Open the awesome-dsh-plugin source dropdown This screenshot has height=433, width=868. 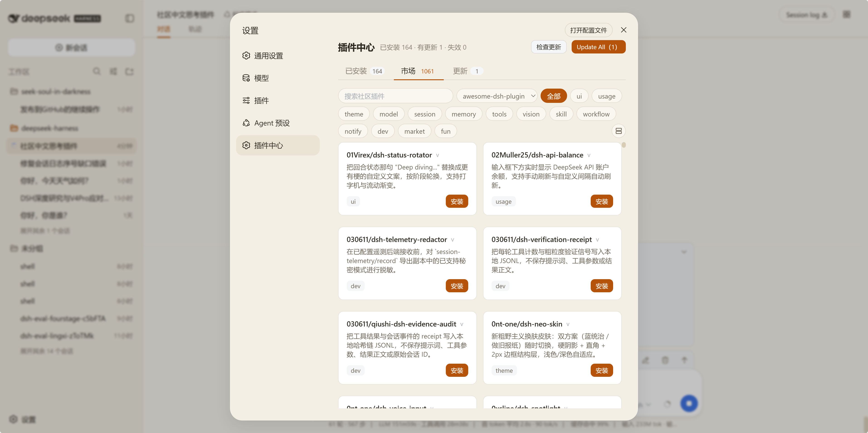tap(497, 96)
